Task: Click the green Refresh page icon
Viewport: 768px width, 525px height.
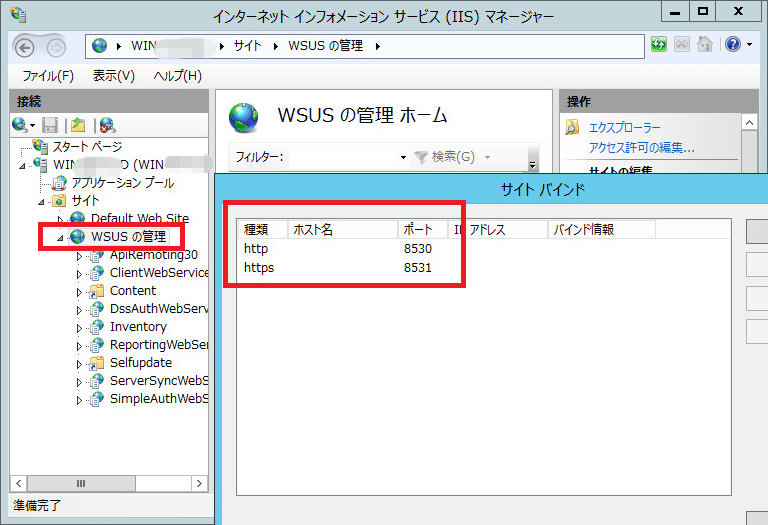Action: [x=659, y=45]
